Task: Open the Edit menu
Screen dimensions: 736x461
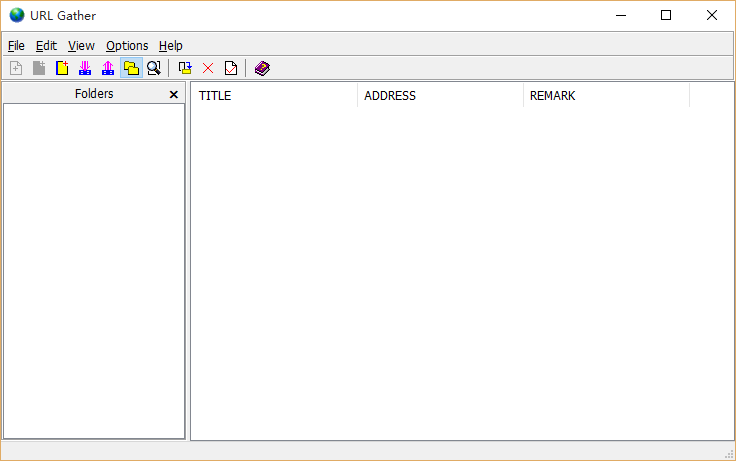Action: pyautogui.click(x=46, y=46)
